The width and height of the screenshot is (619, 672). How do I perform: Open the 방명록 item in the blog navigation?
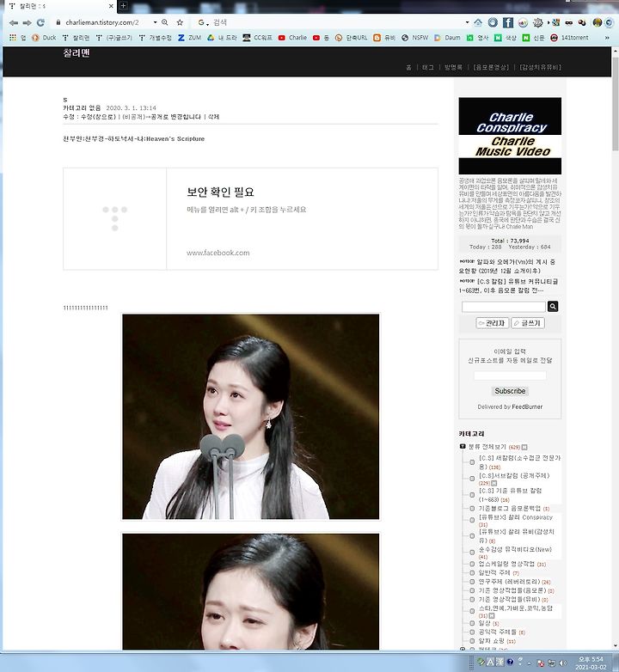tap(453, 67)
